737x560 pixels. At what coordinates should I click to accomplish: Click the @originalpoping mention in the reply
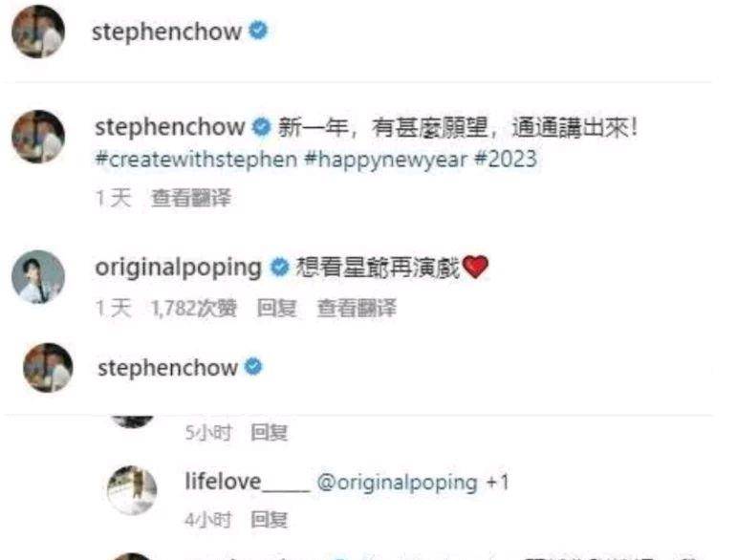pyautogui.click(x=398, y=483)
